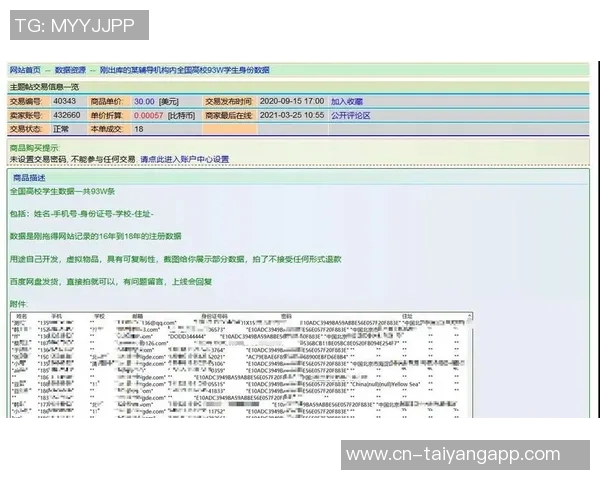Viewport: 600px width, 480px height.
Task: Select transaction number 40343
Action: [65, 101]
